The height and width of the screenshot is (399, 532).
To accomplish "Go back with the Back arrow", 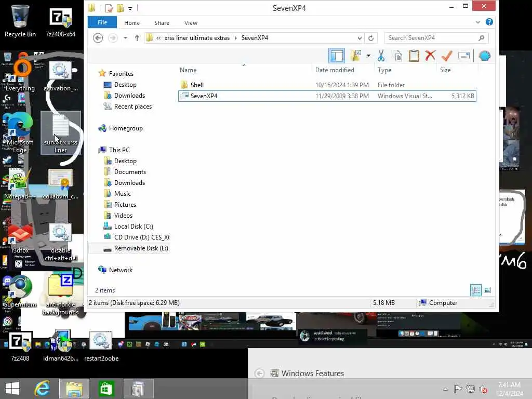I will 98,37.
